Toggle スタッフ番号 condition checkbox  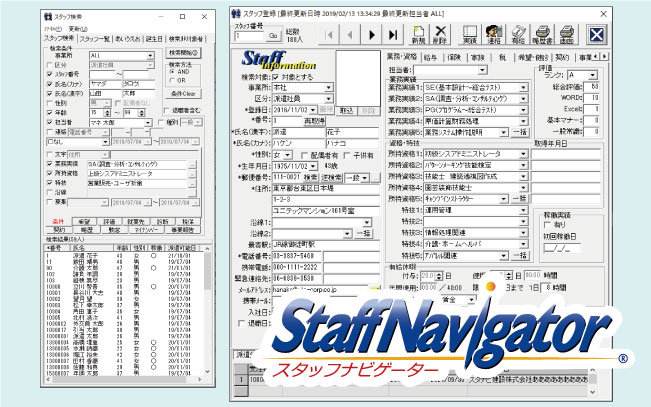pyautogui.click(x=50, y=74)
